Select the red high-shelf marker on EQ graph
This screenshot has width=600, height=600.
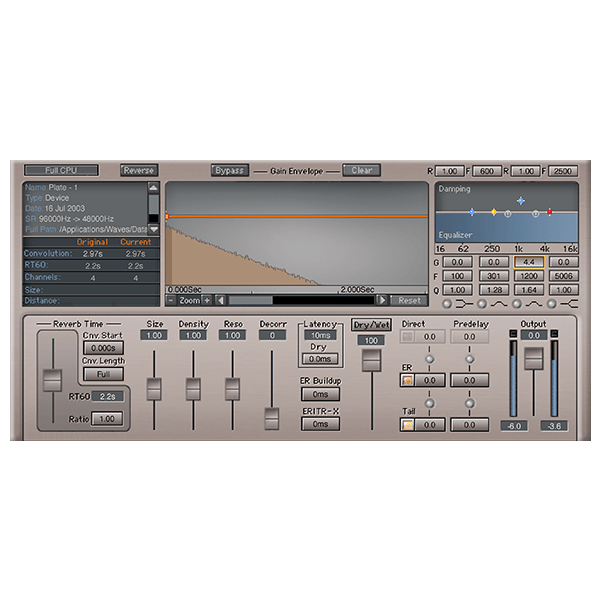(x=549, y=212)
